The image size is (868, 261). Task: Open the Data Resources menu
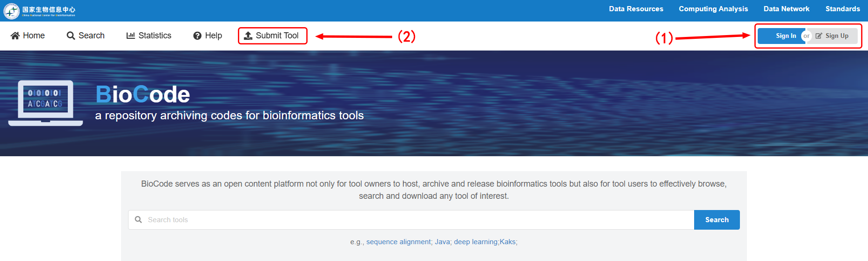point(636,9)
